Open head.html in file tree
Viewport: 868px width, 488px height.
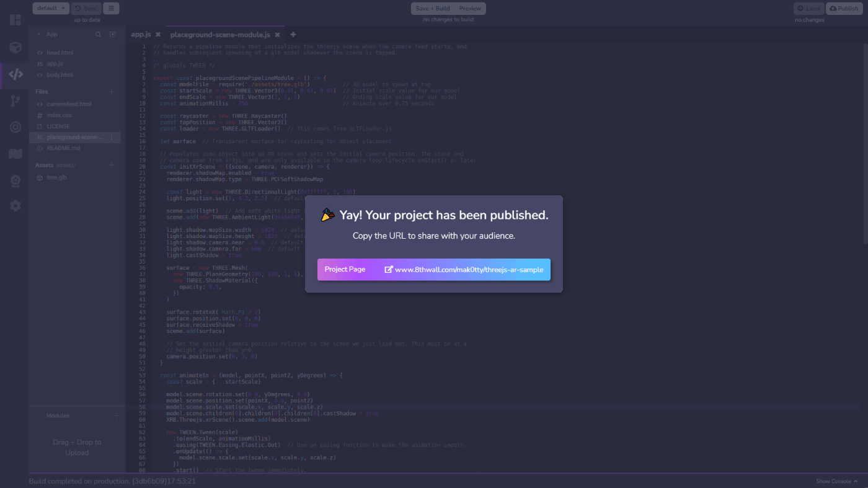(60, 53)
